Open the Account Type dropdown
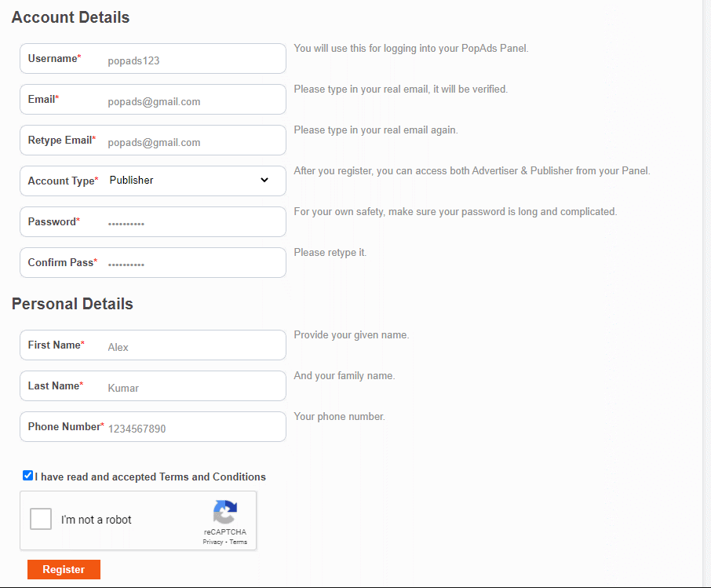Image resolution: width=711 pixels, height=588 pixels. pos(153,181)
